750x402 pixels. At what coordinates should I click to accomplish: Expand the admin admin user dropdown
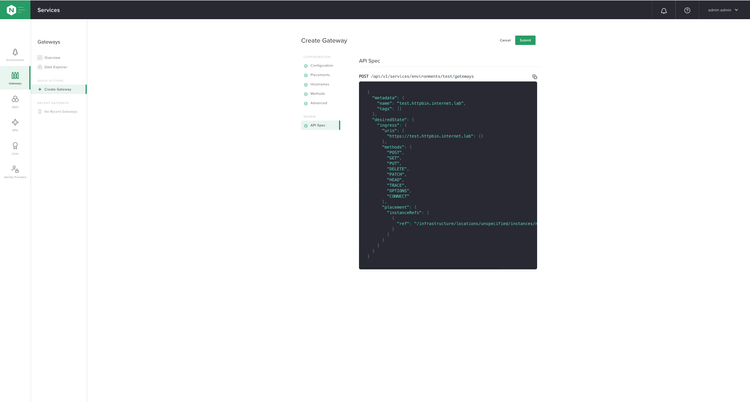tap(723, 10)
